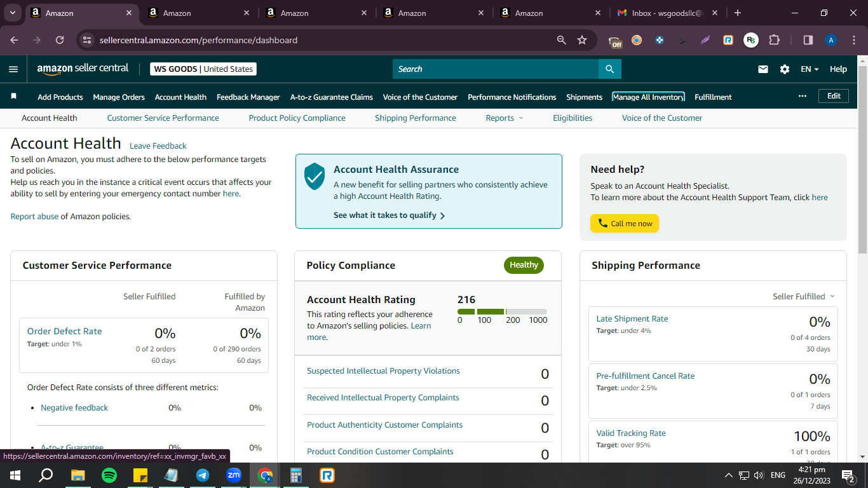This screenshot has height=488, width=868.
Task: Open the RingCentral app on the taskbar
Action: (327, 475)
